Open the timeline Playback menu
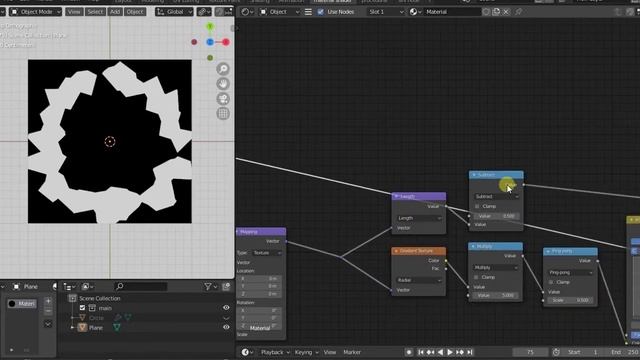 coord(275,352)
